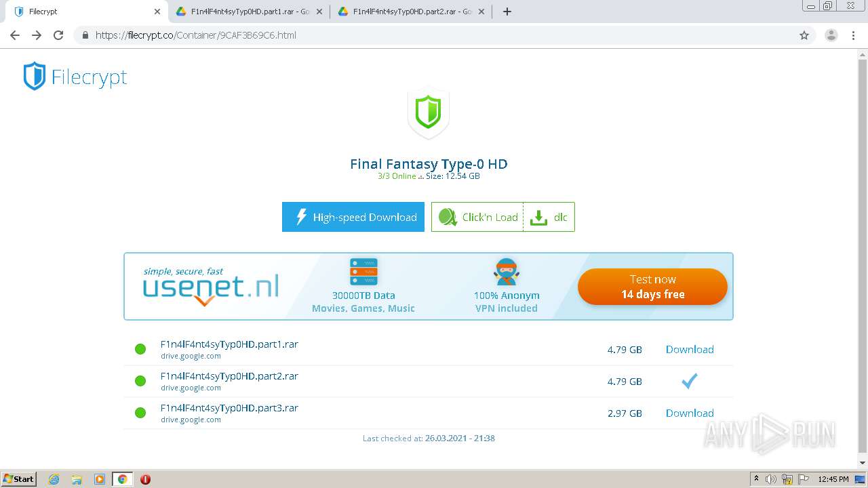
Task: Click Download link for part1.rar
Action: [x=690, y=350]
